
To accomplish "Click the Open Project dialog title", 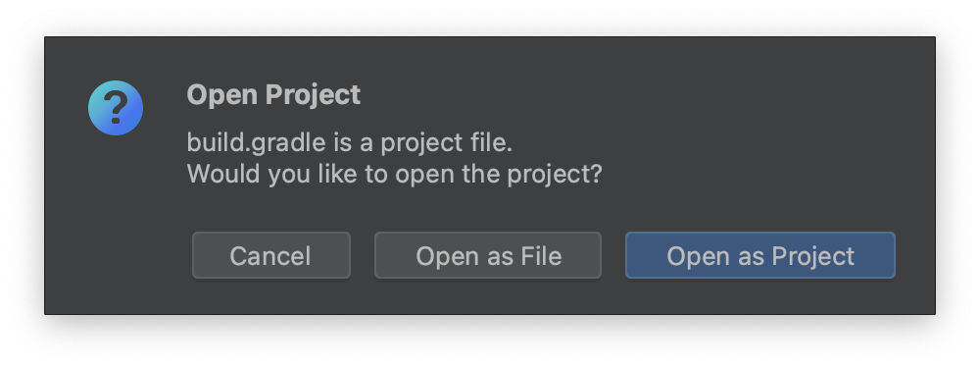I will [273, 95].
